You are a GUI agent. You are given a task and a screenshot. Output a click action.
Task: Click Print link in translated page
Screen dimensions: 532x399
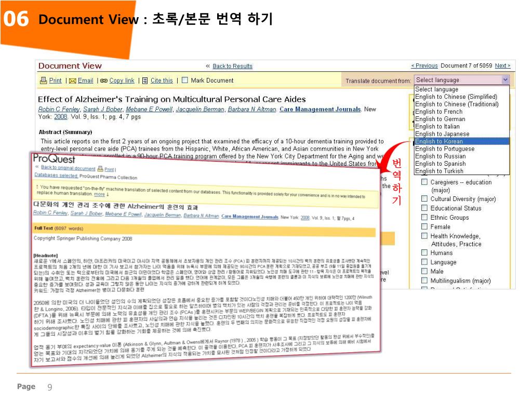click(109, 169)
